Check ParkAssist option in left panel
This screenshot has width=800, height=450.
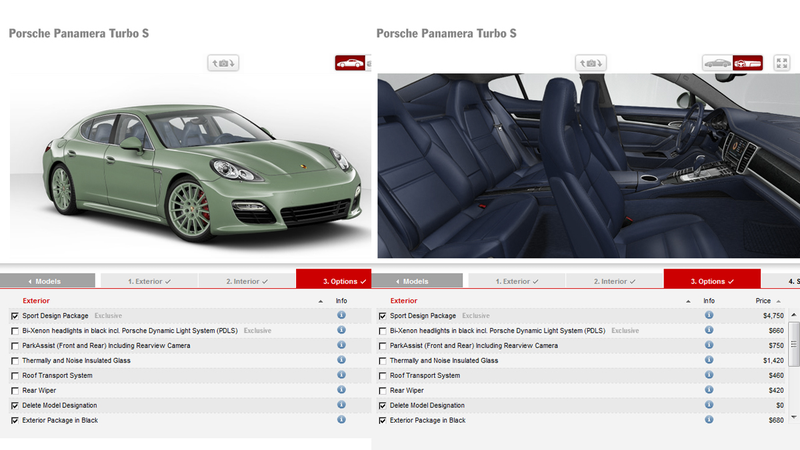[x=15, y=346]
